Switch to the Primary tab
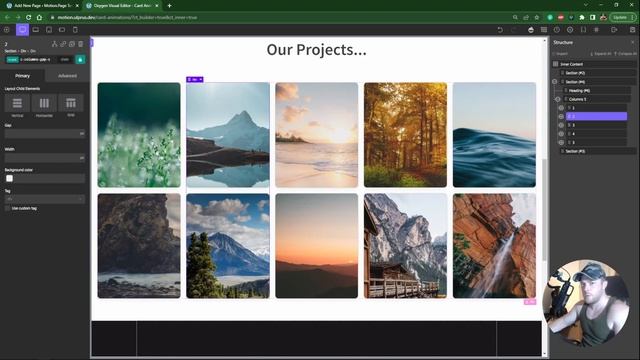 pyautogui.click(x=22, y=76)
